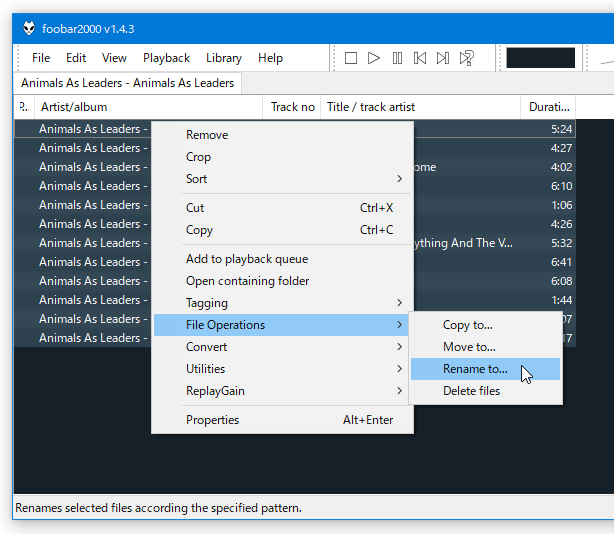614x534 pixels.
Task: Choose Crop from the context menu
Action: click(x=282, y=157)
